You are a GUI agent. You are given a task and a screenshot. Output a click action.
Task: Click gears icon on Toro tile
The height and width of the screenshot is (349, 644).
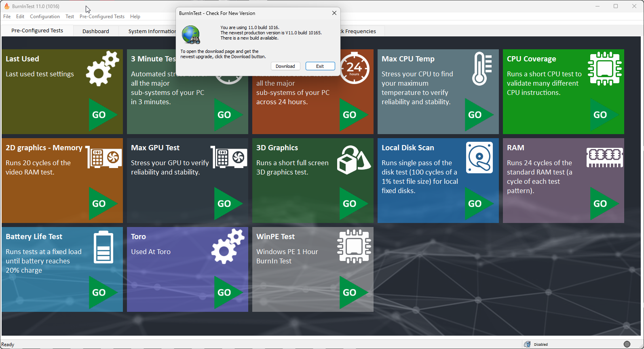pyautogui.click(x=228, y=246)
